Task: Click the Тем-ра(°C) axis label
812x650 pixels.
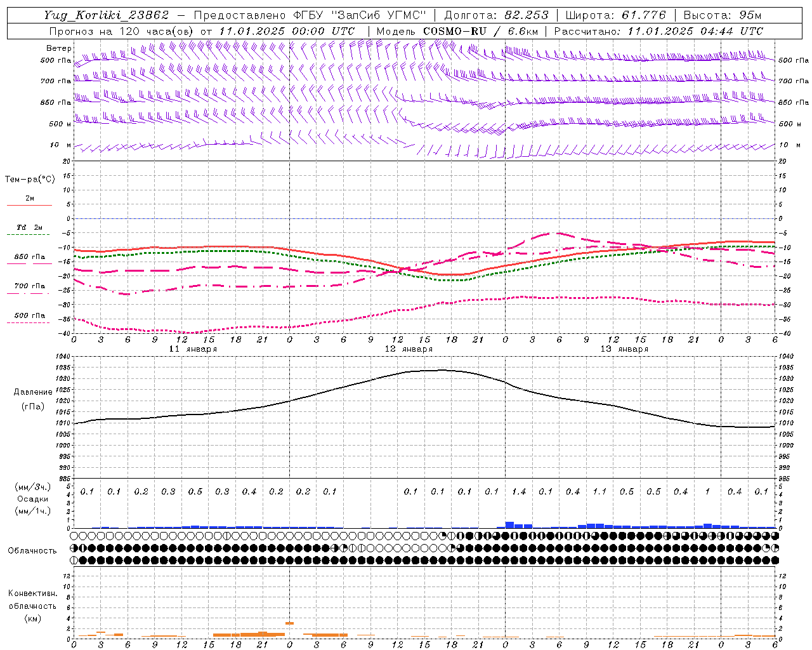Action: pos(30,180)
